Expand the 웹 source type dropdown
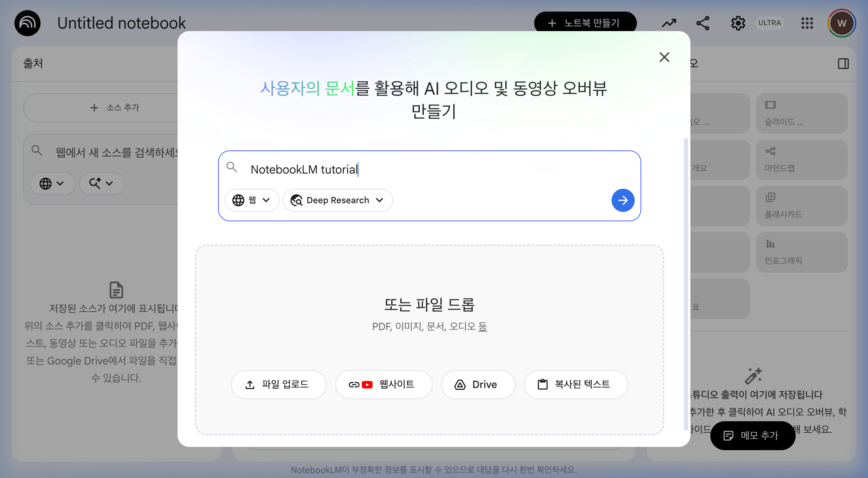 tap(252, 200)
